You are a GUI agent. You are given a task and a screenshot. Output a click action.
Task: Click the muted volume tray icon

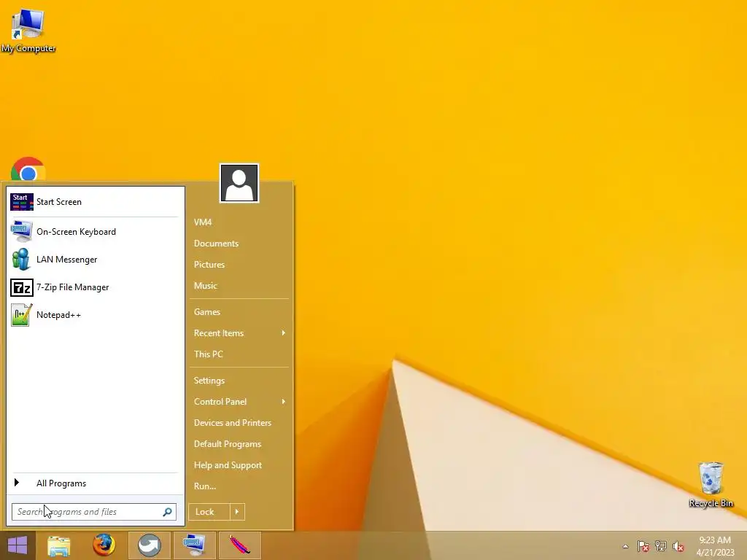[678, 546]
